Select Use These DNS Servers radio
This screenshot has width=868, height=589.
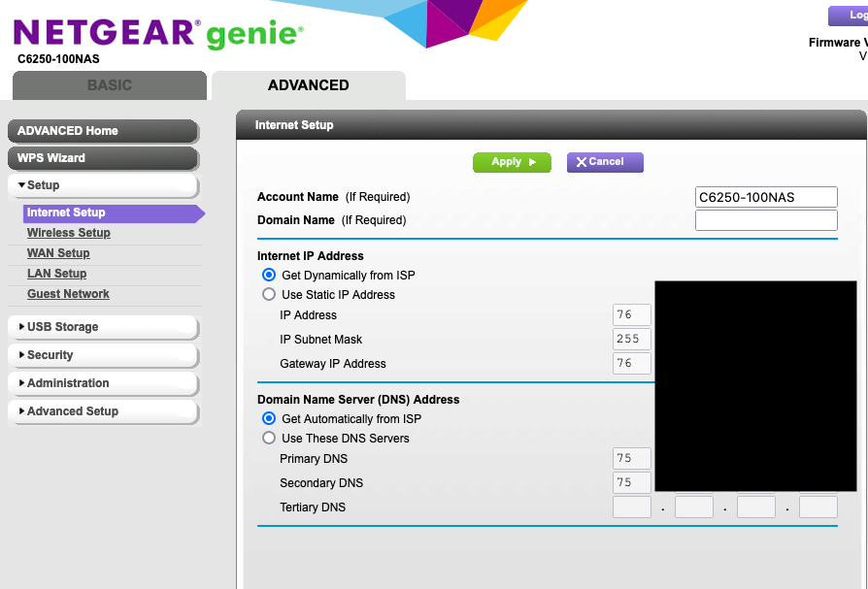point(269,438)
